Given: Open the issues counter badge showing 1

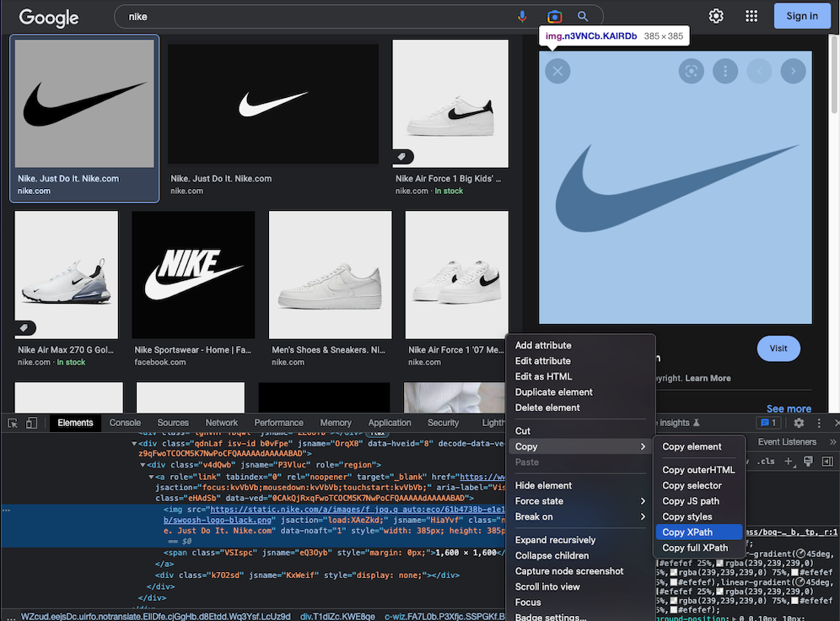Looking at the screenshot, I should 769,423.
